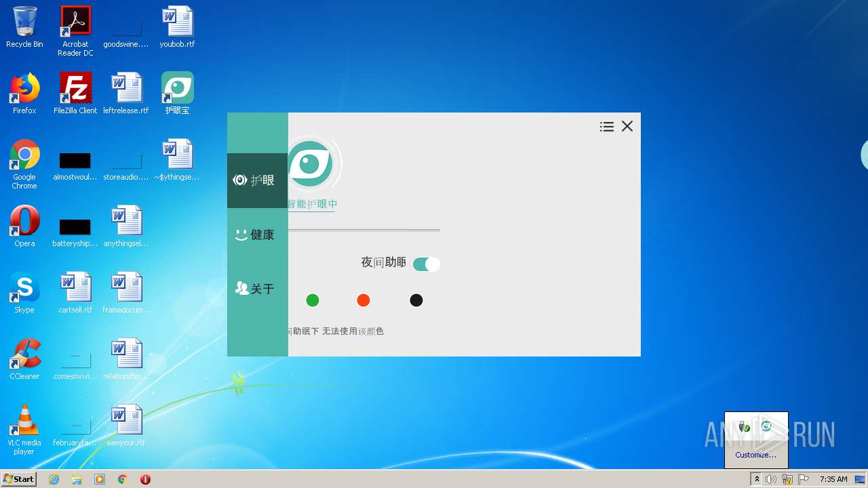Open the 护眼宝 desktop shortcut
Screen dimensions: 868x488
click(178, 94)
